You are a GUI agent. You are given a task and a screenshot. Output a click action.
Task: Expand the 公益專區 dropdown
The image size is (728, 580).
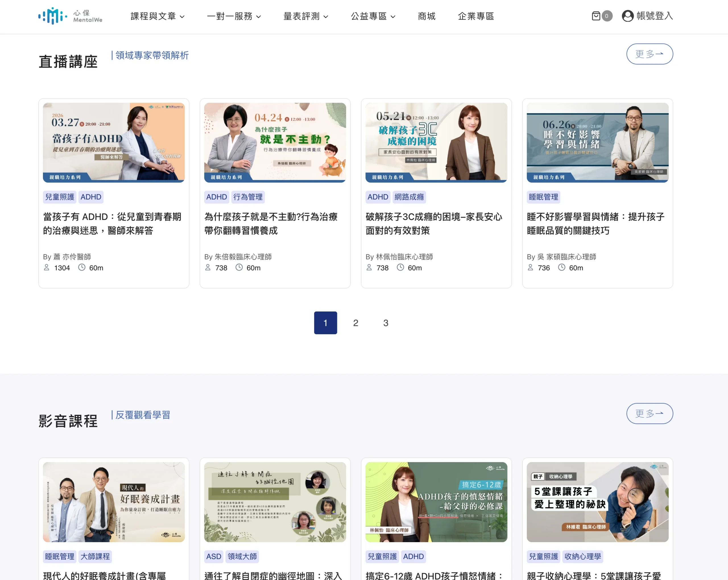pyautogui.click(x=373, y=16)
